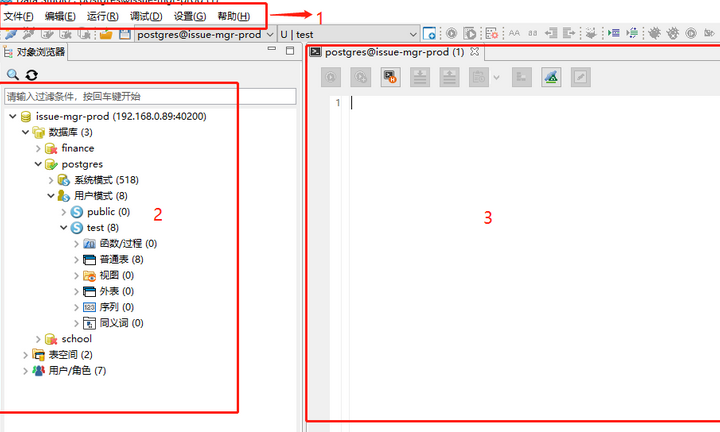
Task: Click the visual explain plan icon
Action: pos(551,77)
